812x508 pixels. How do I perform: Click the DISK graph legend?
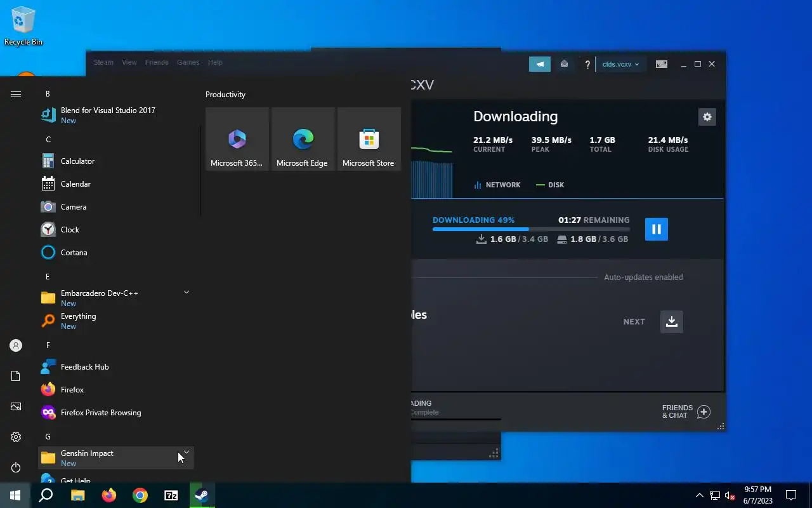[550, 185]
